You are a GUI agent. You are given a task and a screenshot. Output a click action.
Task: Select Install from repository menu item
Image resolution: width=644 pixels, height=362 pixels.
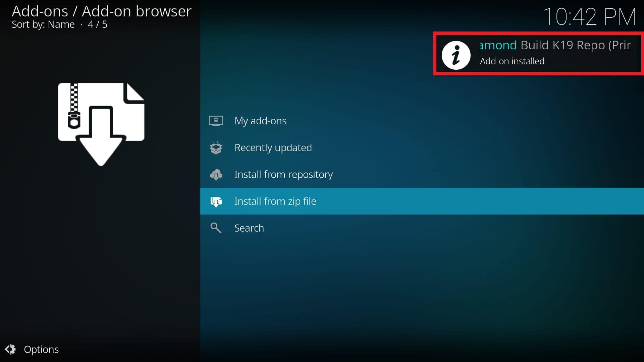(283, 174)
